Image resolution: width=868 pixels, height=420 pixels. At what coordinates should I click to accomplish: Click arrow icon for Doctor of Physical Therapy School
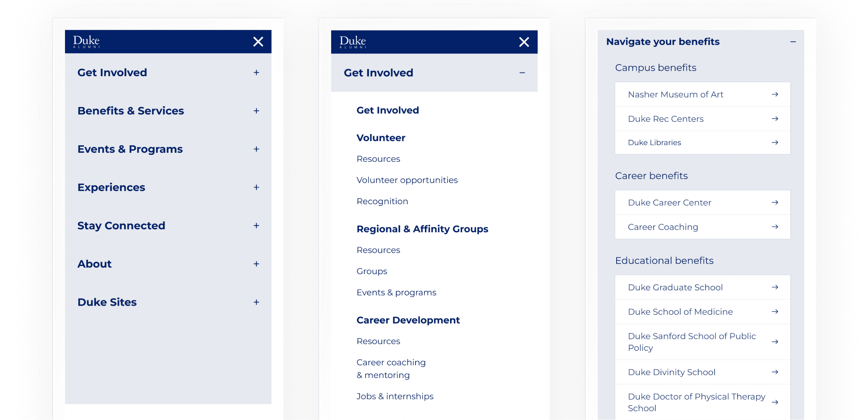pyautogui.click(x=775, y=402)
